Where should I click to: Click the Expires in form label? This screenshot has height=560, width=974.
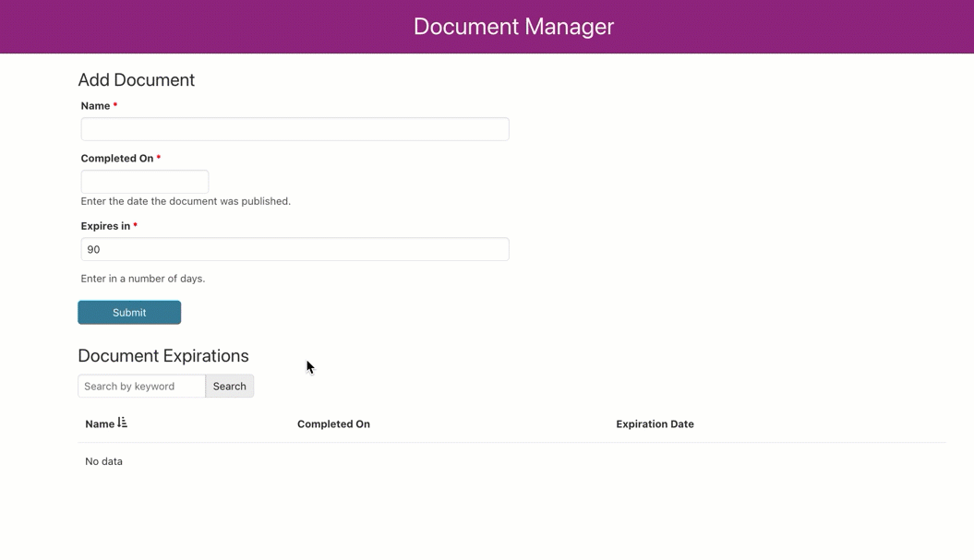[105, 226]
